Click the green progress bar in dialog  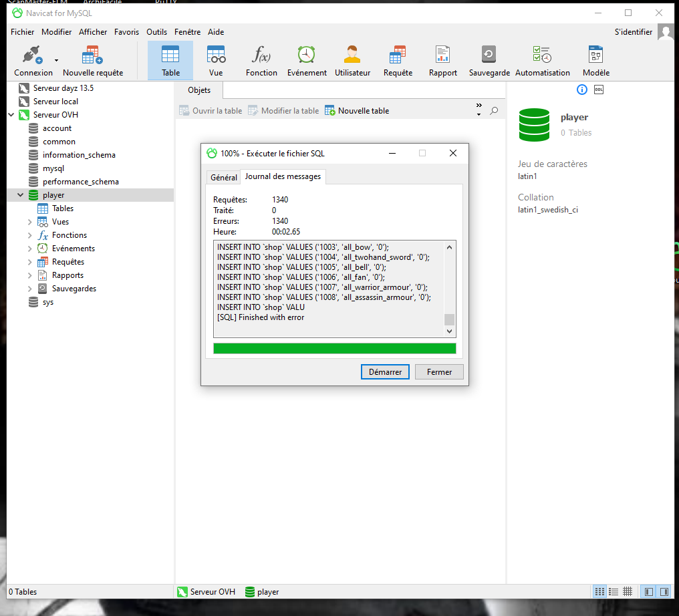point(334,349)
